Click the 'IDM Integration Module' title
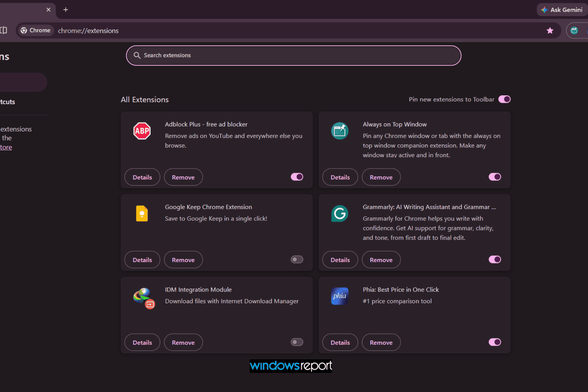Screen dimensions: 588x392 pos(198,290)
